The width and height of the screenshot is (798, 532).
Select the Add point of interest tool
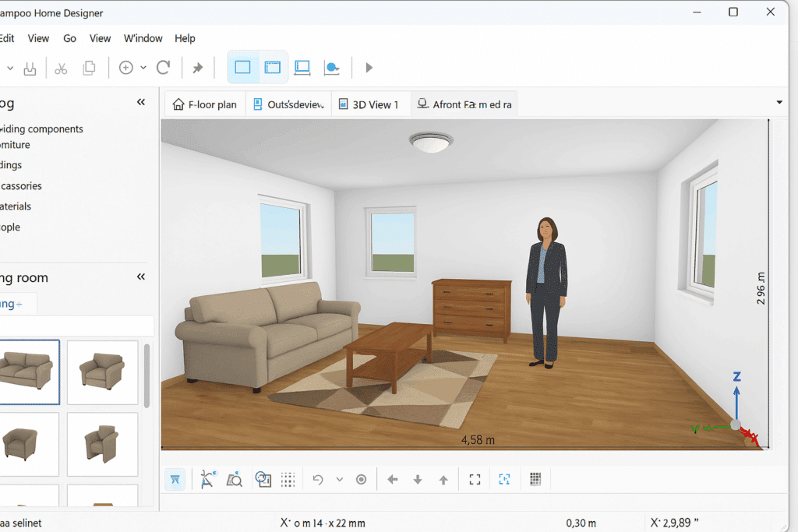click(x=333, y=67)
